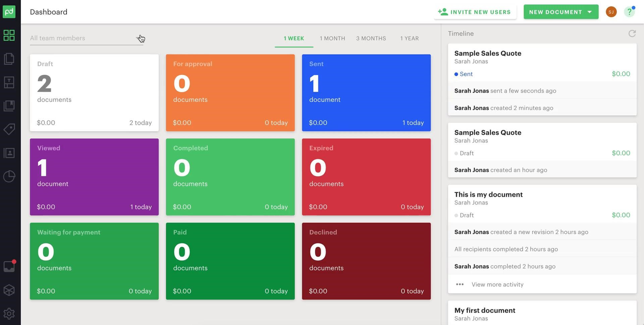Click View more activity link
644x325 pixels.
(497, 285)
